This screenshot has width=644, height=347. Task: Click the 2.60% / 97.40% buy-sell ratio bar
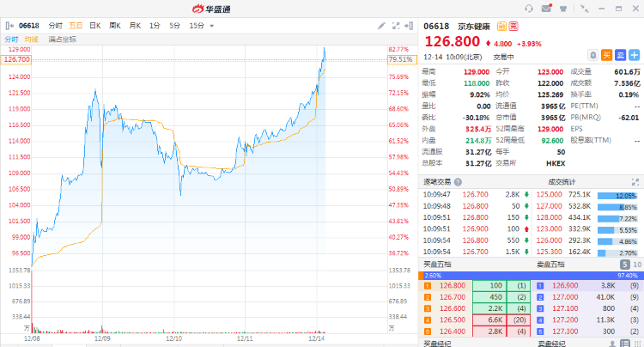[x=531, y=276]
